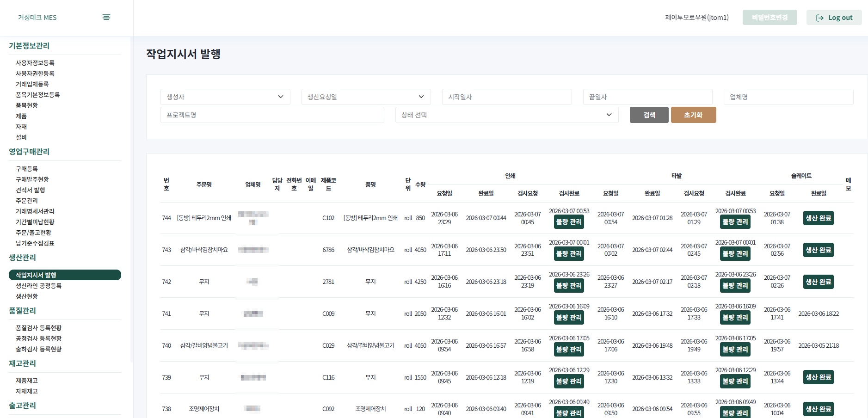Reset filters with the 초기화 button
Image resolution: width=868 pixels, height=418 pixels.
click(x=693, y=115)
